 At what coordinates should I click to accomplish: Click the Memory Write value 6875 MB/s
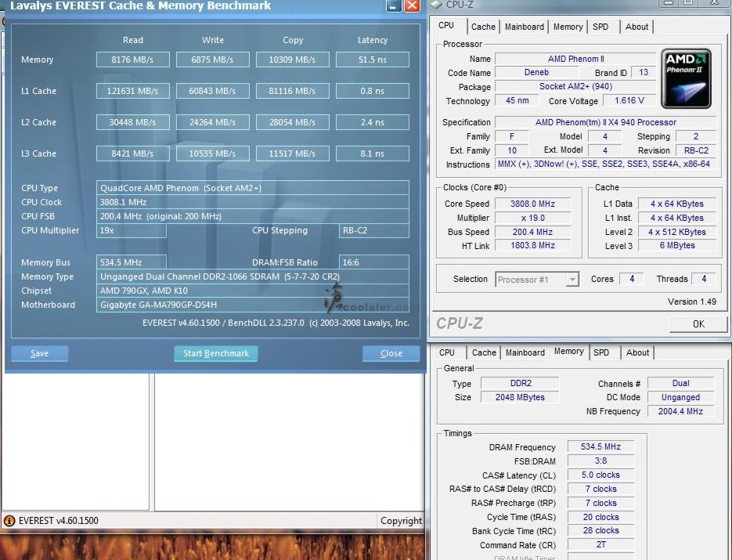[x=212, y=60]
